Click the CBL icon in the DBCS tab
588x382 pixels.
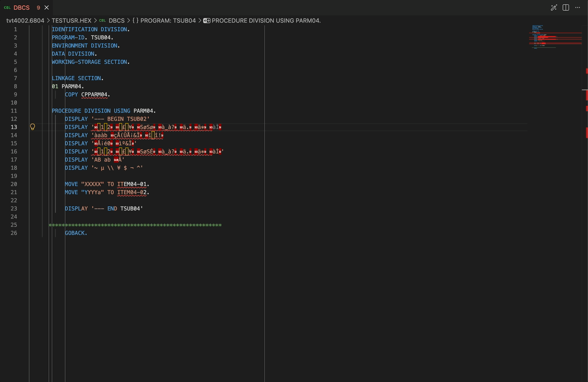pyautogui.click(x=7, y=8)
